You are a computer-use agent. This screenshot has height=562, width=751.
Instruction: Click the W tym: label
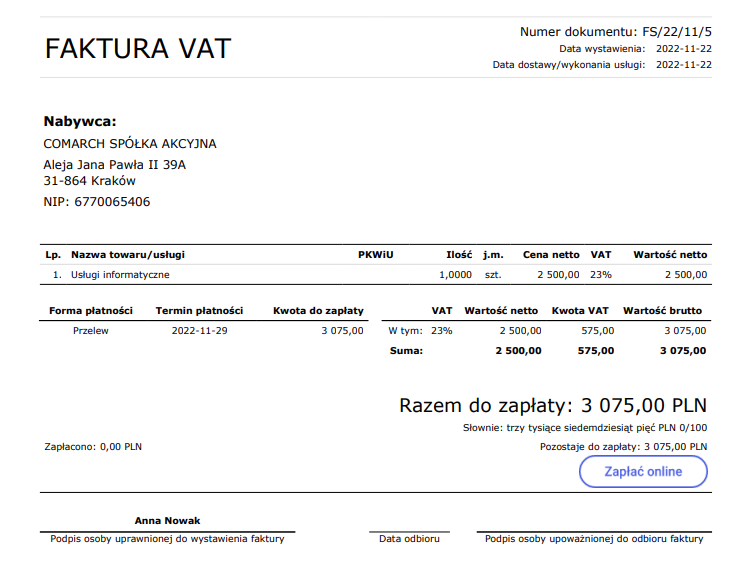[405, 331]
